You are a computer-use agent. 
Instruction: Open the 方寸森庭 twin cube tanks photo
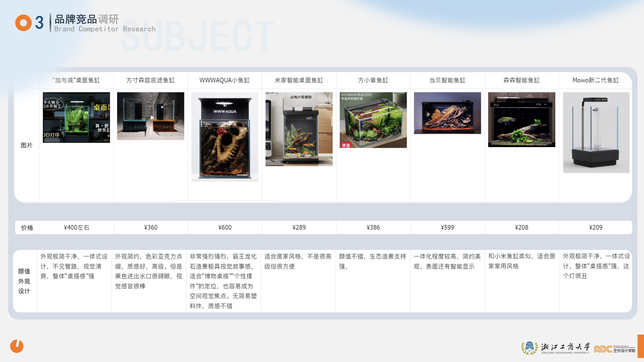(150, 116)
